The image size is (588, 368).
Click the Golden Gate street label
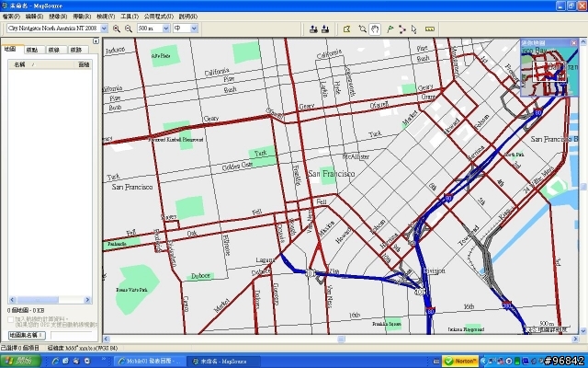[237, 166]
